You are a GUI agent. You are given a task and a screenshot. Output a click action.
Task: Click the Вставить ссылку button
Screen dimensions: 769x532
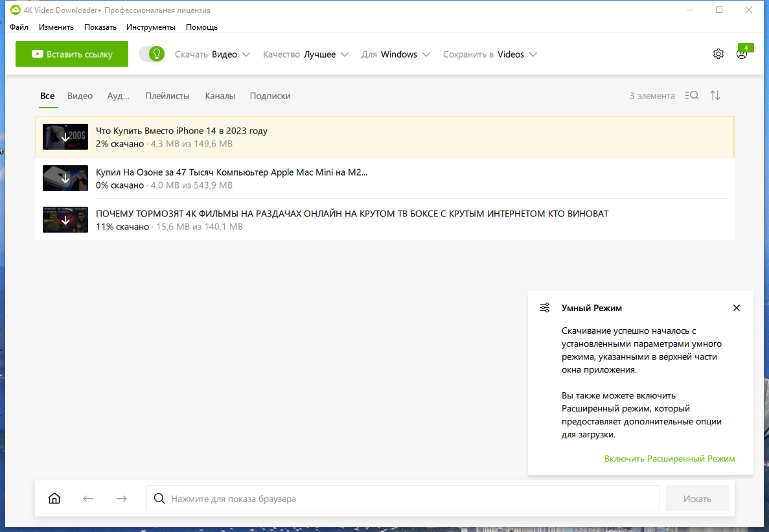pos(72,54)
